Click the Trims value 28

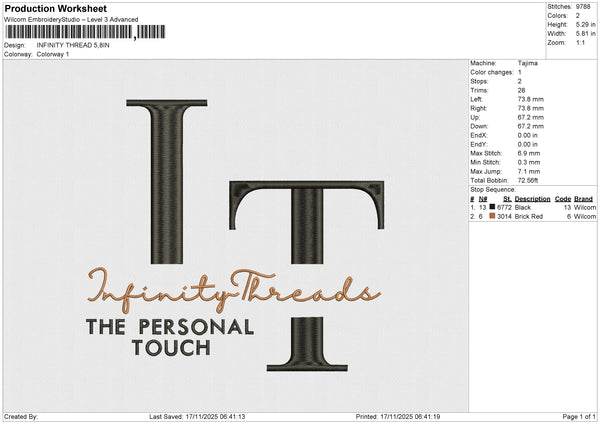[522, 90]
